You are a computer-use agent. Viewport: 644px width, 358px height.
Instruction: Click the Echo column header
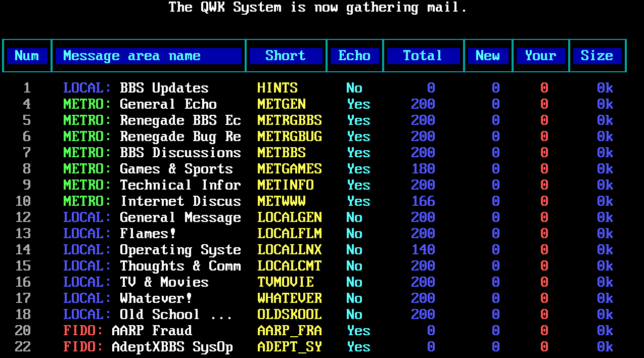point(354,56)
